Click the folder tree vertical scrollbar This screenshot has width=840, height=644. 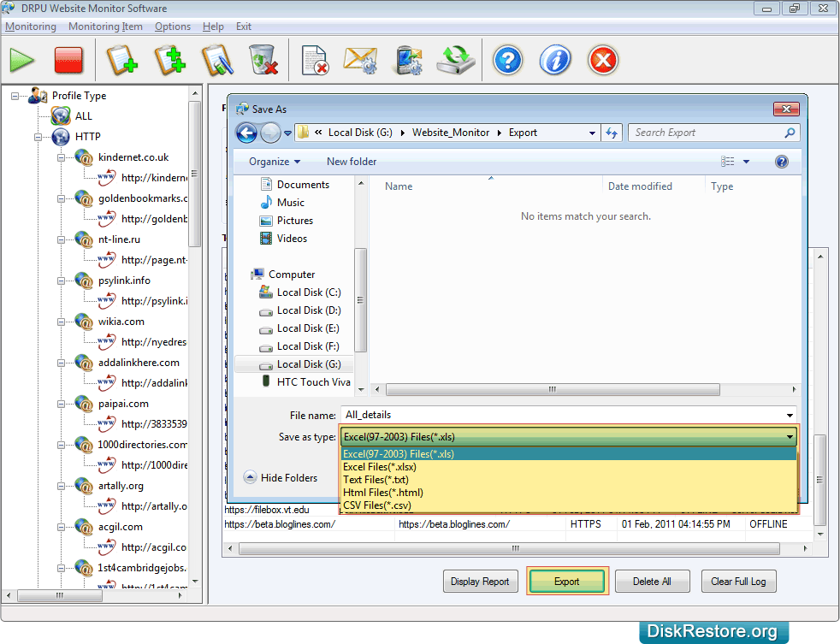[360, 300]
